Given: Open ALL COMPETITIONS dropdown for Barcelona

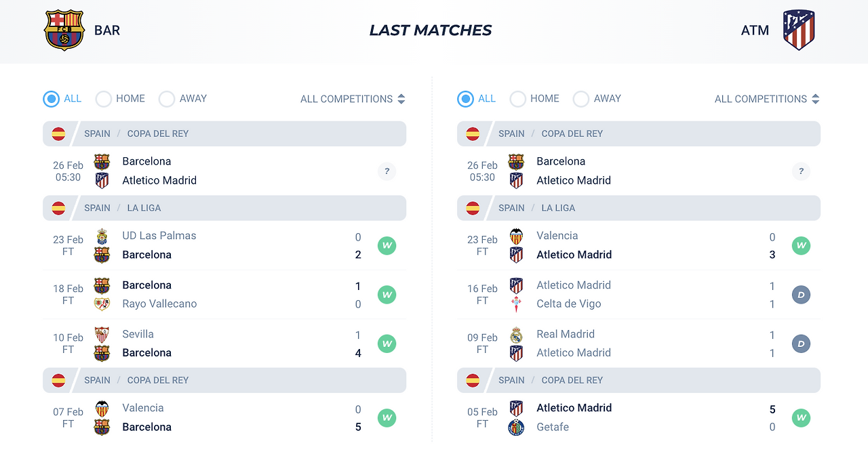Looking at the screenshot, I should click(x=353, y=99).
